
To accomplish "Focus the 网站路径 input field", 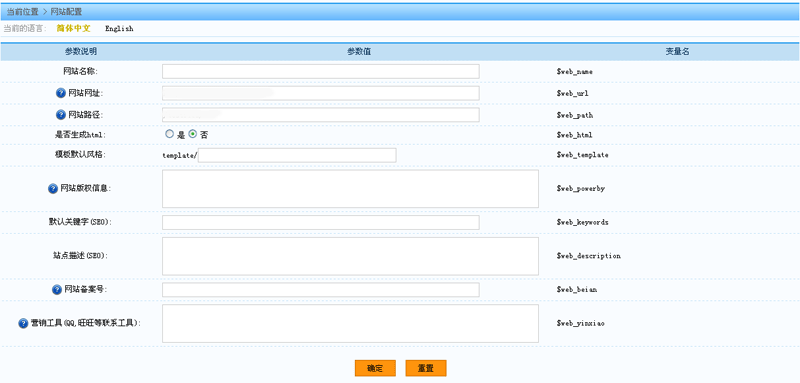I will click(x=321, y=115).
